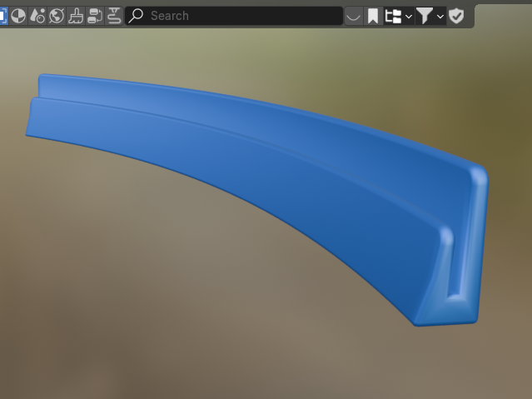Expand the arrow beside the hierarchy icon
The width and height of the screenshot is (532, 399).
pyautogui.click(x=409, y=16)
